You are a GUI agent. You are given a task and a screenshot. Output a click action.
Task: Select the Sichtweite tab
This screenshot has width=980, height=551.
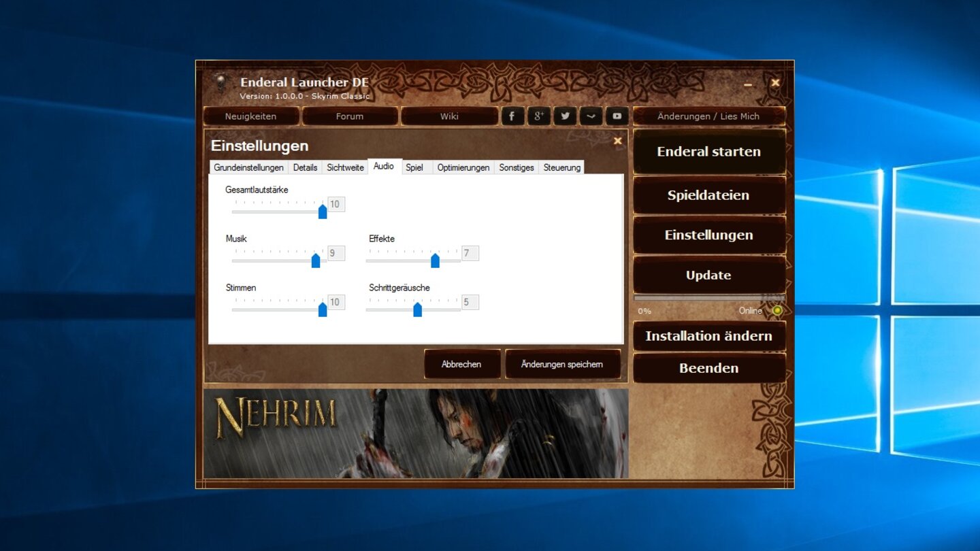coord(345,167)
